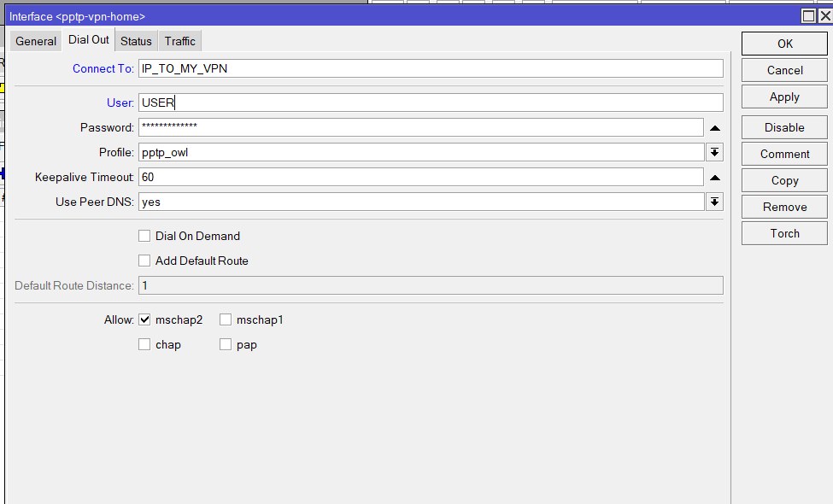Collapse the Password field with up arrow

pos(715,128)
